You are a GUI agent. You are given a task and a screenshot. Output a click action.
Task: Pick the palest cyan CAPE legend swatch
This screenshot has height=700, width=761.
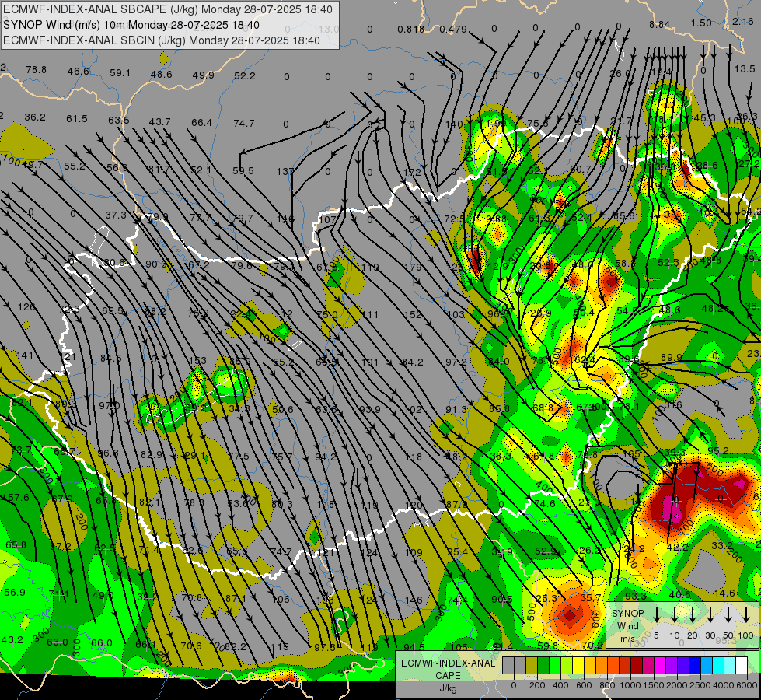coord(731,665)
